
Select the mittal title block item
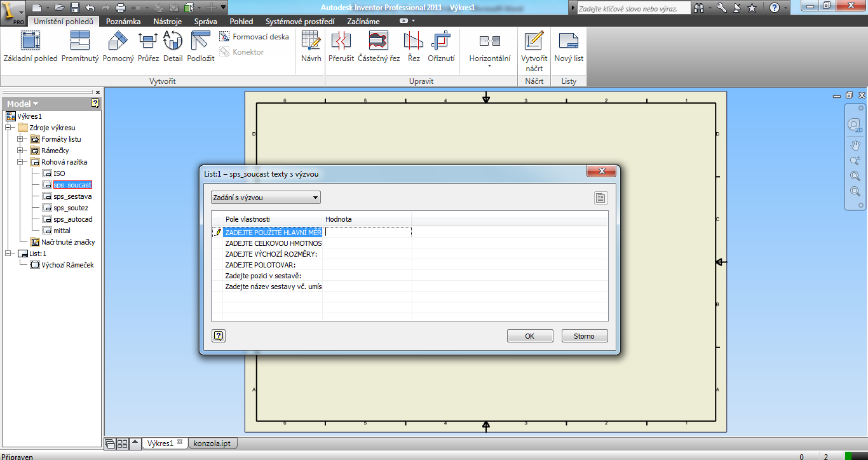coord(62,231)
